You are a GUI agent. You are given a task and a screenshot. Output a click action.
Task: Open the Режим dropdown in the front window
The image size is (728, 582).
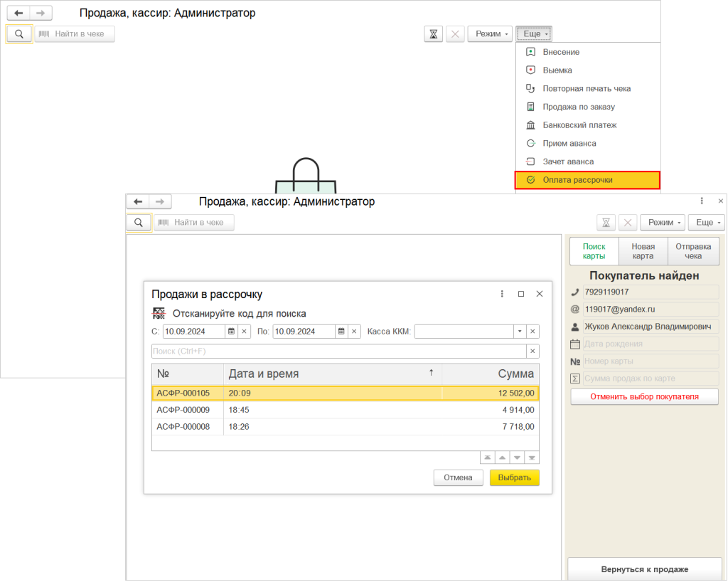click(x=662, y=223)
